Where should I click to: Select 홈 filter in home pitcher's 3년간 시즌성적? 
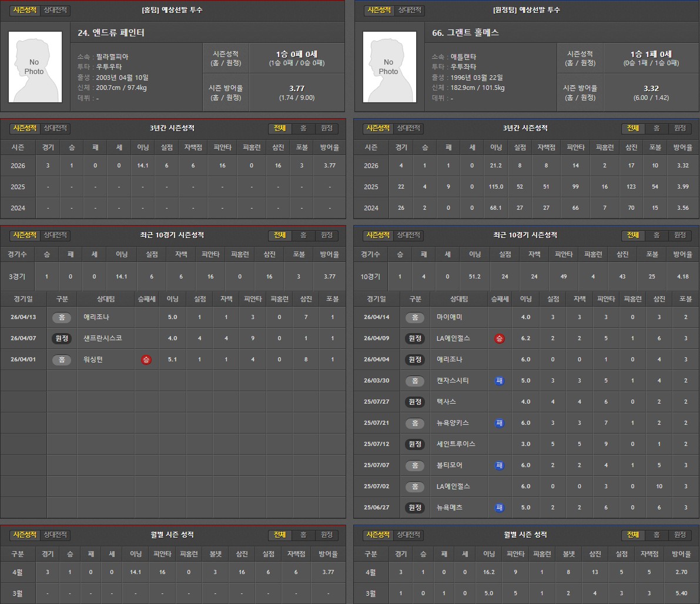point(303,128)
